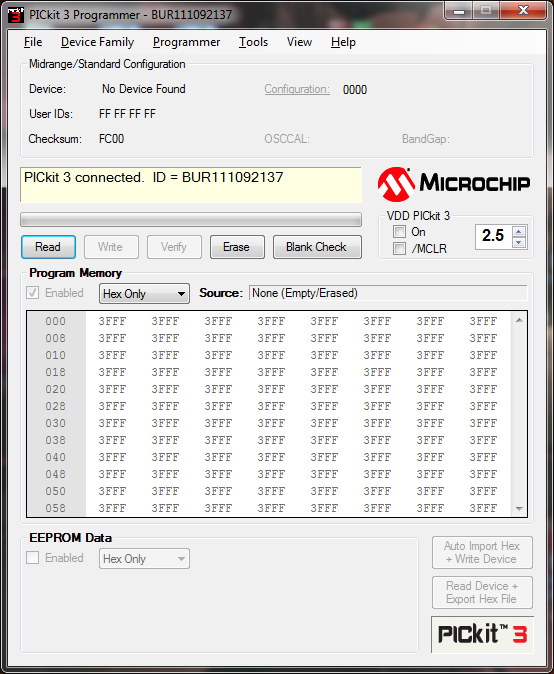Click last 3FFF cell in row 058
The height and width of the screenshot is (674, 554).
(x=483, y=508)
